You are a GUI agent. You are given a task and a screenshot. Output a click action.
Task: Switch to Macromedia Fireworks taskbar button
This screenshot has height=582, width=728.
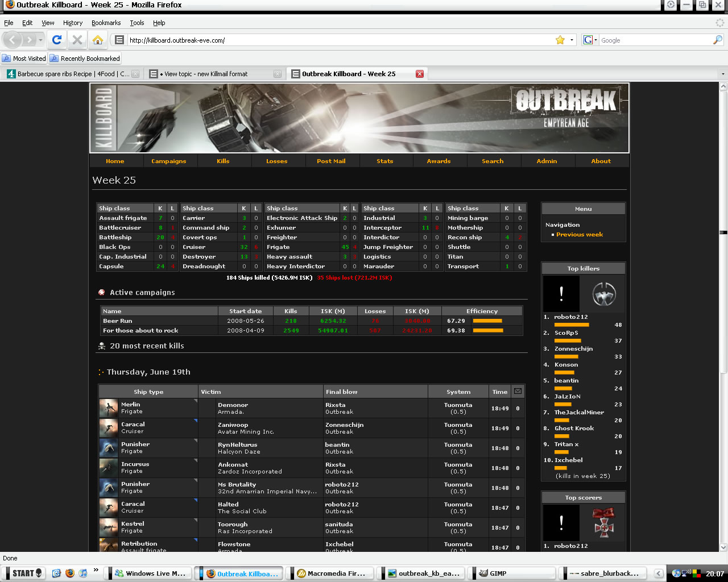333,573
